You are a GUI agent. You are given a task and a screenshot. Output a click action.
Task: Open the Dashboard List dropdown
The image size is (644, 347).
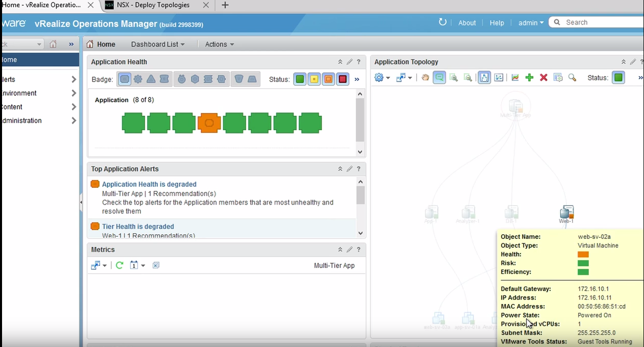pos(158,44)
